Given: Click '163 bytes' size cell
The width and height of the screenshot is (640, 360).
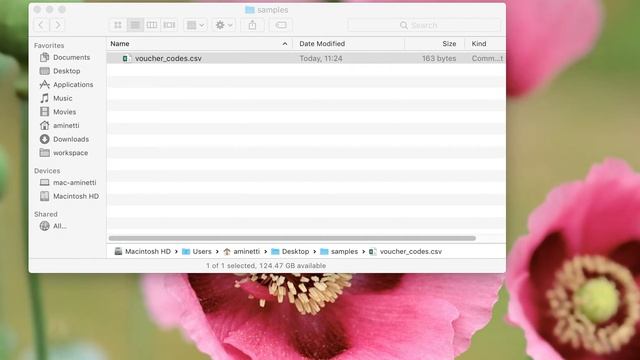Looking at the screenshot, I should 439,58.
